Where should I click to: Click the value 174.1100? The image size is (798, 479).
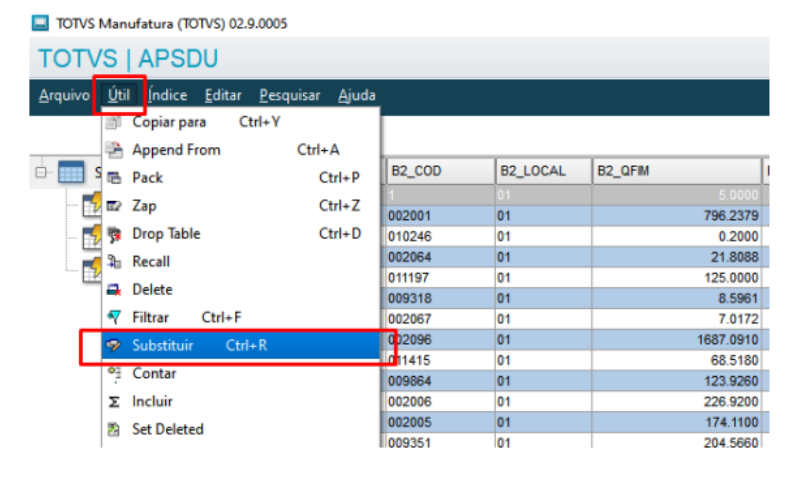pos(731,422)
